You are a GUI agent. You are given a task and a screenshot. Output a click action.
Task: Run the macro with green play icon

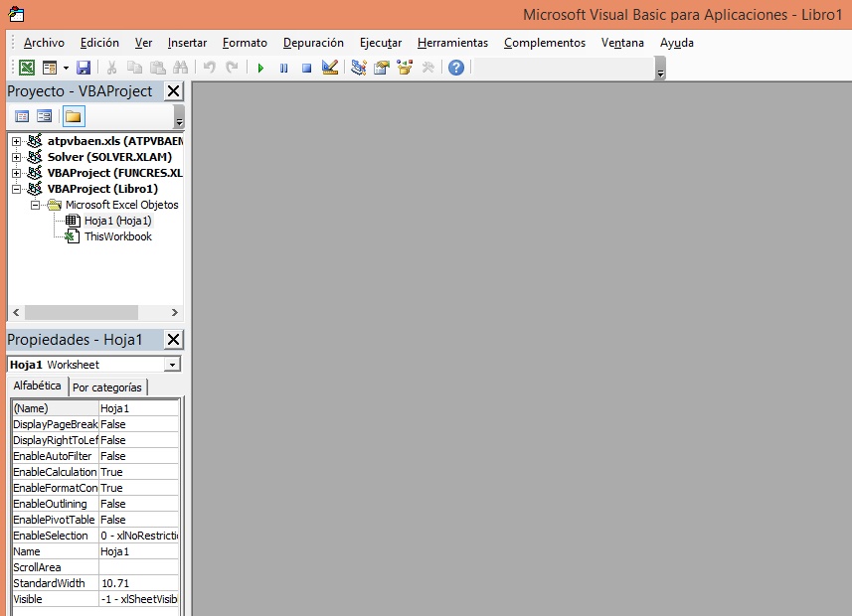(260, 68)
